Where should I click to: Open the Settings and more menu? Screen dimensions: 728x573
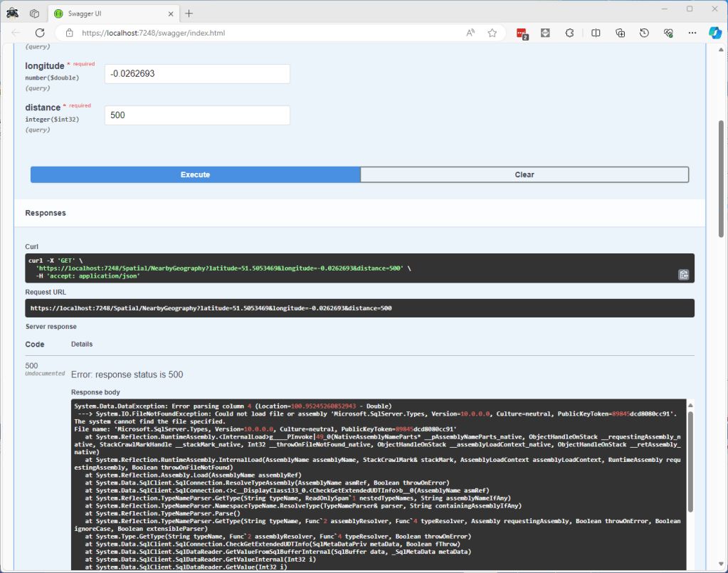coord(692,33)
